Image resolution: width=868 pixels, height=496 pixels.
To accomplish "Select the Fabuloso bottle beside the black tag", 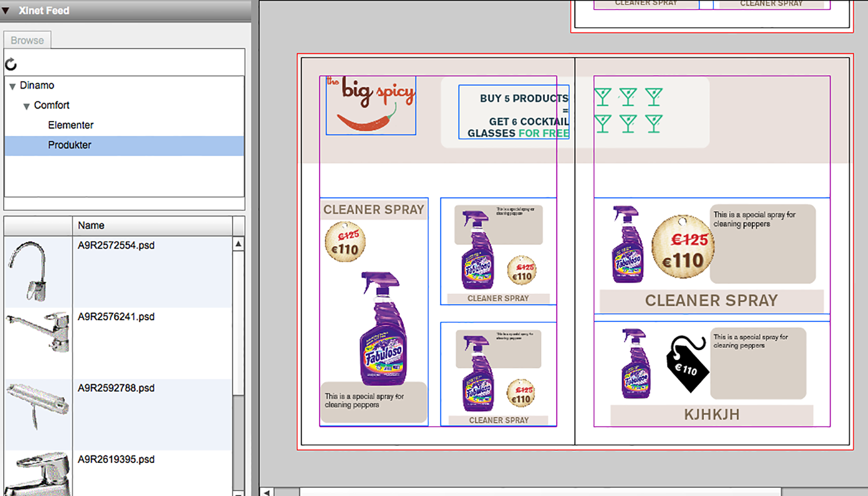I will click(x=635, y=363).
